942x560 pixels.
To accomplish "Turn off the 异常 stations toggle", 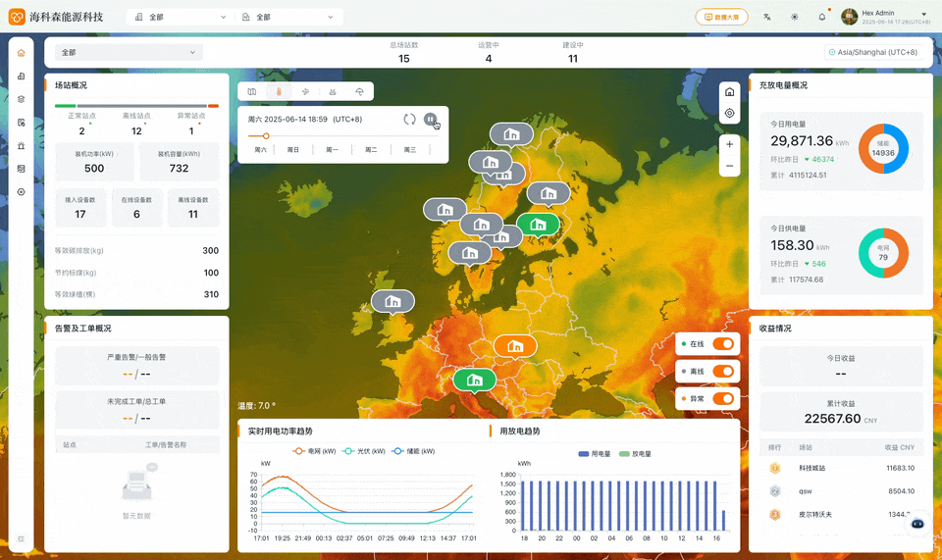I will pos(723,398).
